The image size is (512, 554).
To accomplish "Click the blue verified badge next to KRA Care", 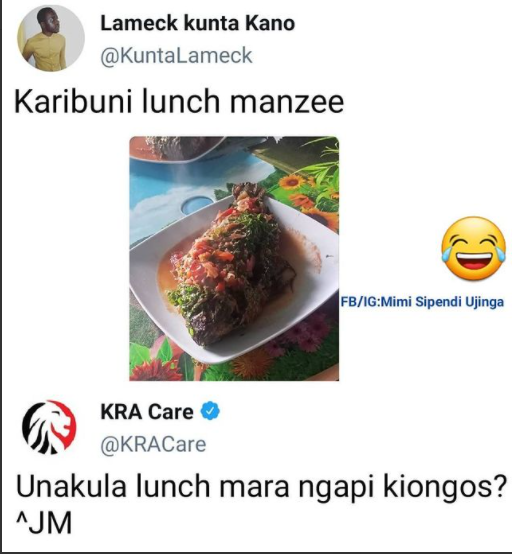I will pos(210,411).
